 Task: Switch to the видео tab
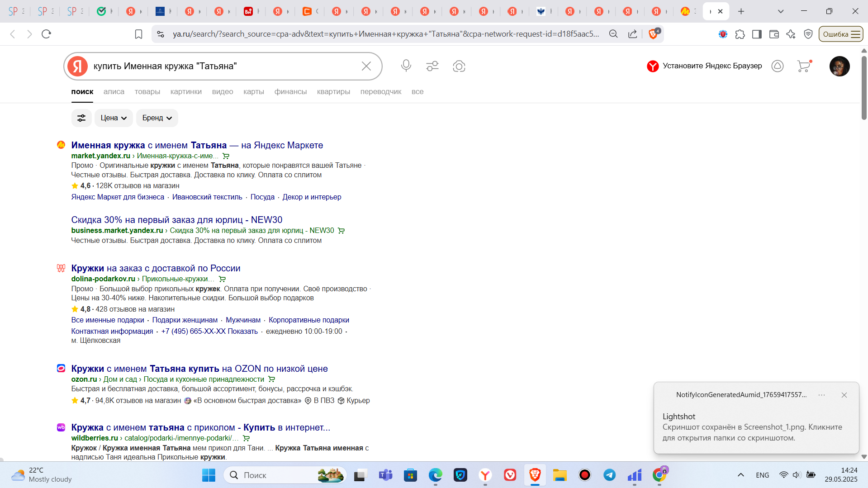click(223, 91)
